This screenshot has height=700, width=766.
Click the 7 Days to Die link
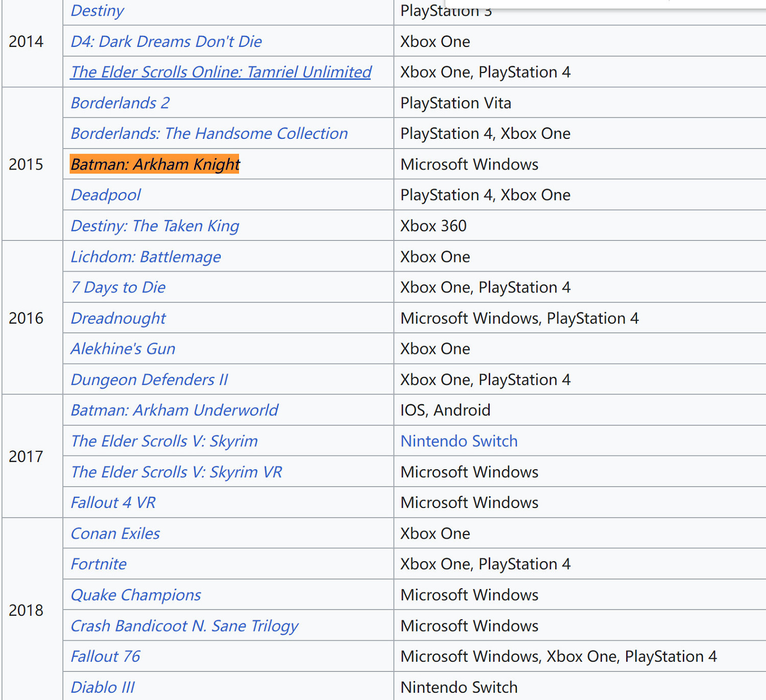point(118,287)
